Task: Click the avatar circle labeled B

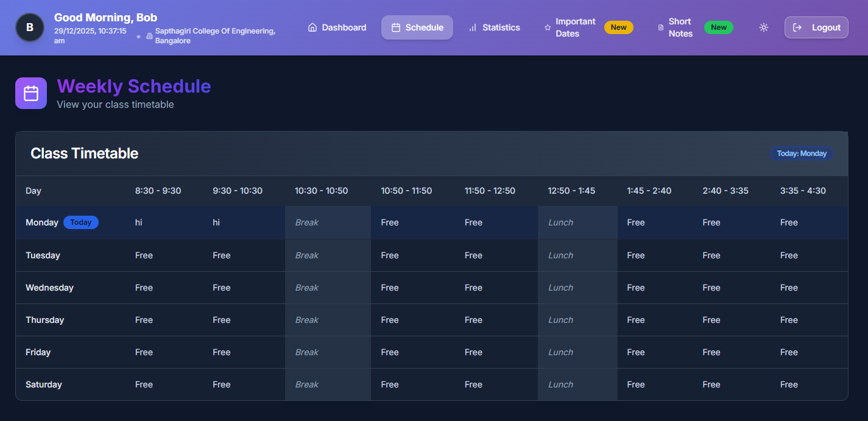Action: click(x=29, y=27)
